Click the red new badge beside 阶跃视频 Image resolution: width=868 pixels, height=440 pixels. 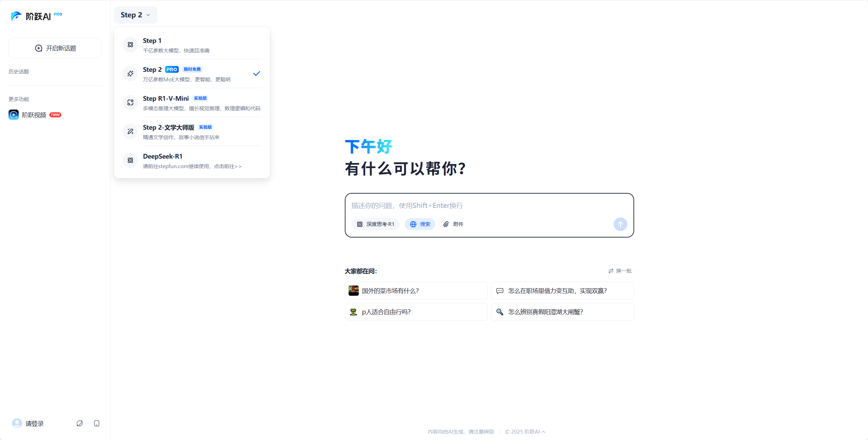(x=55, y=115)
